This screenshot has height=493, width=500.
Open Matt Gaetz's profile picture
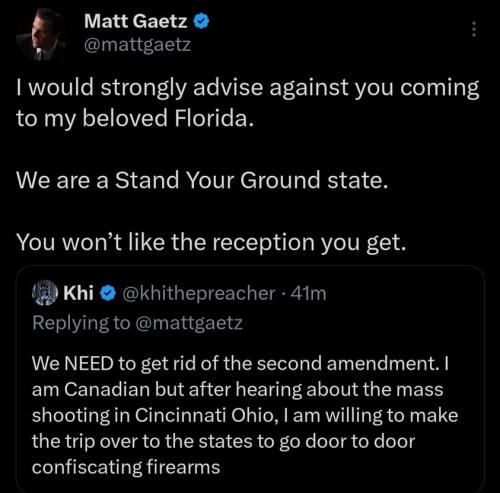tap(42, 35)
